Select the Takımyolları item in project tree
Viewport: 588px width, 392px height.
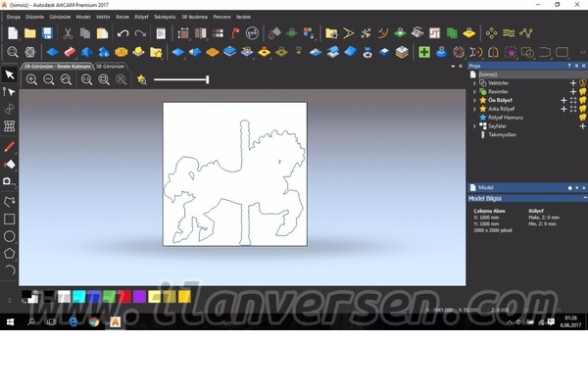[502, 134]
